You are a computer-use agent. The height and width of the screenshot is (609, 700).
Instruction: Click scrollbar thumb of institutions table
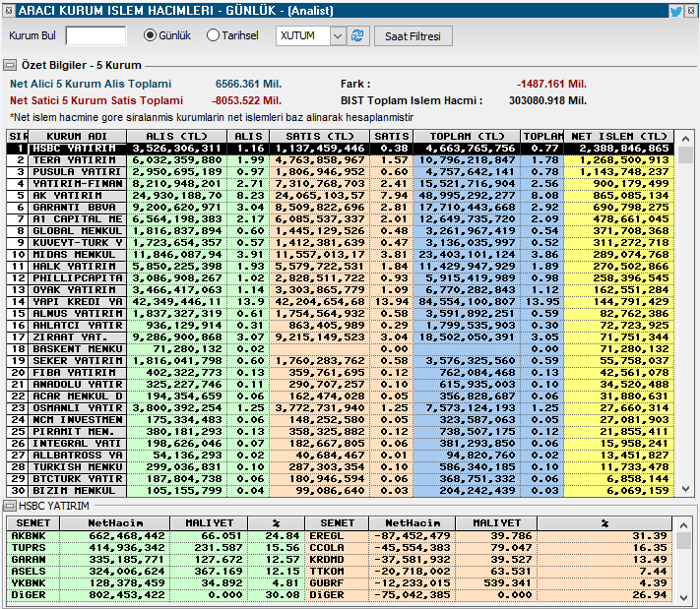(685, 154)
